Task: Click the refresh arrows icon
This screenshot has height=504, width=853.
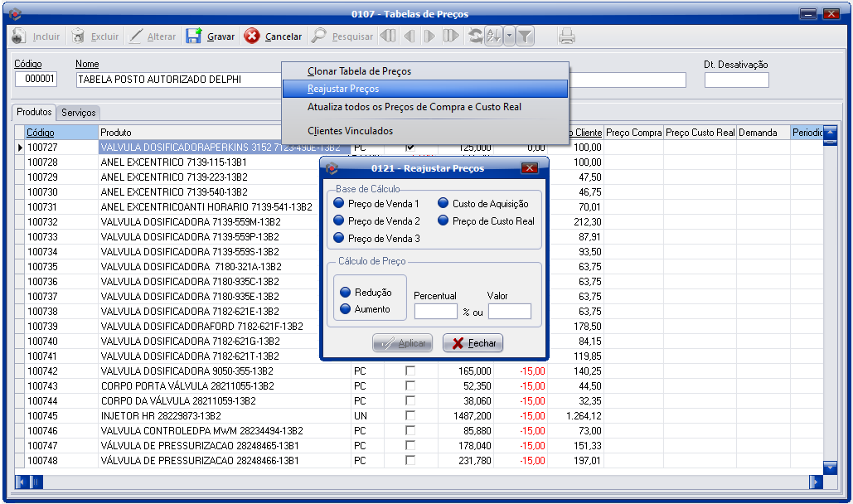Action: [x=475, y=36]
